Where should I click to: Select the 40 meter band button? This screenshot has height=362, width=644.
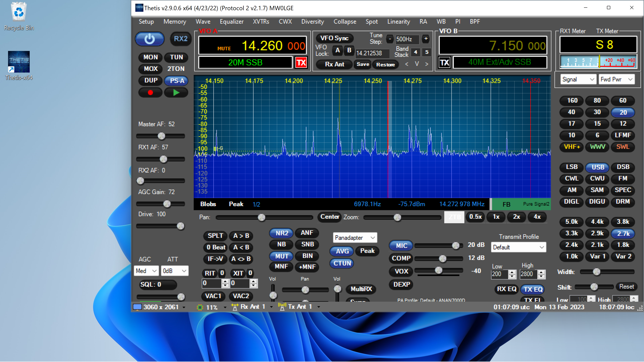click(x=571, y=112)
